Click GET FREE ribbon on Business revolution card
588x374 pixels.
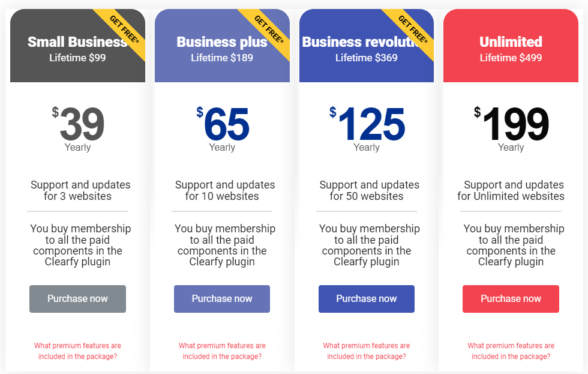(x=413, y=29)
